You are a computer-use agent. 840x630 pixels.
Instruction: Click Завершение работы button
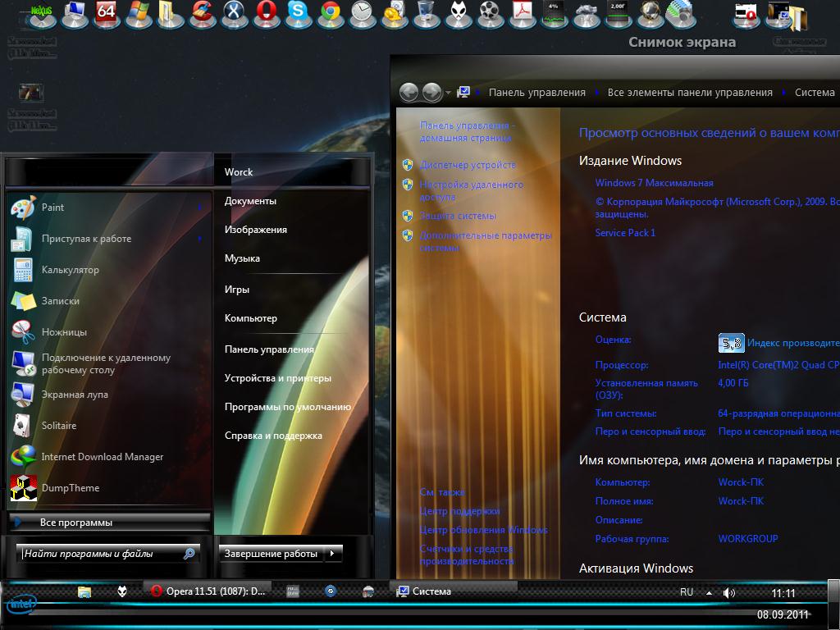(271, 554)
